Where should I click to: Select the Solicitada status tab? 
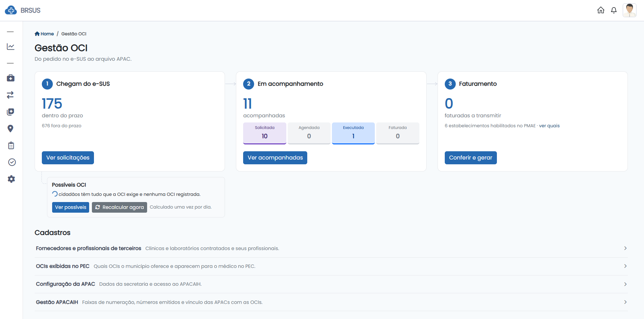265,133
